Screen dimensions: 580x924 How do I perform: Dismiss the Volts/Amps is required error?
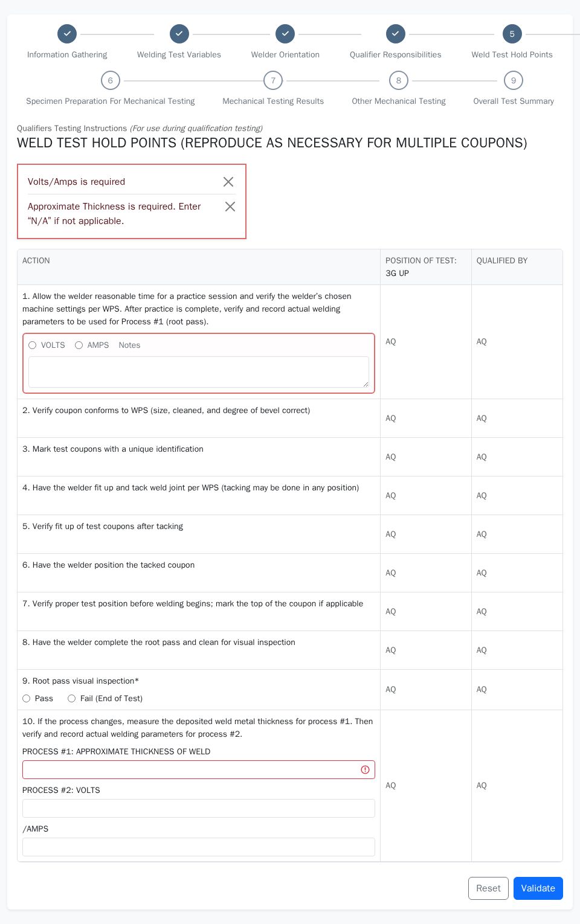pos(228,182)
